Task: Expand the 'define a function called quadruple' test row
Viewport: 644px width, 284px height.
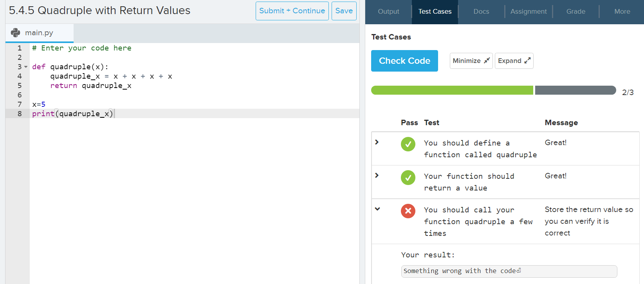Action: point(377,142)
